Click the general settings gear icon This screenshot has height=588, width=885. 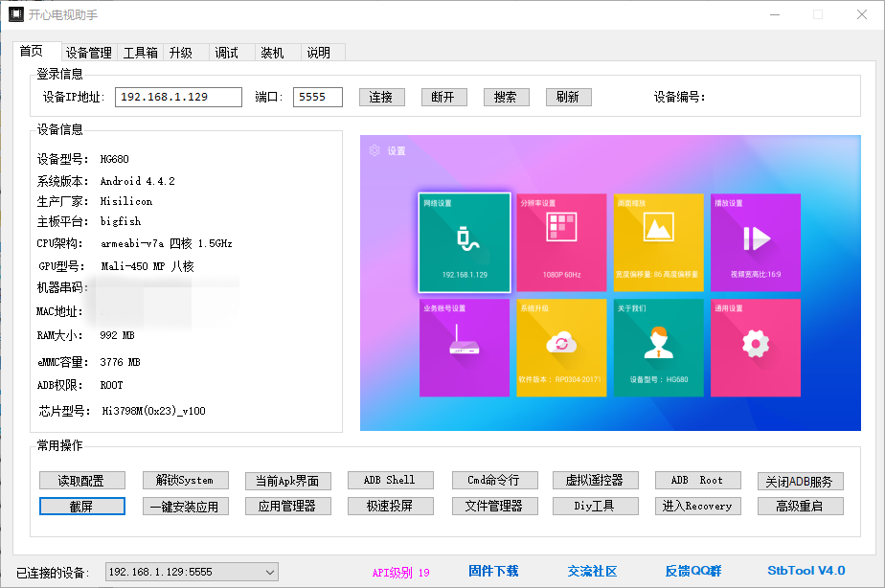click(x=755, y=344)
